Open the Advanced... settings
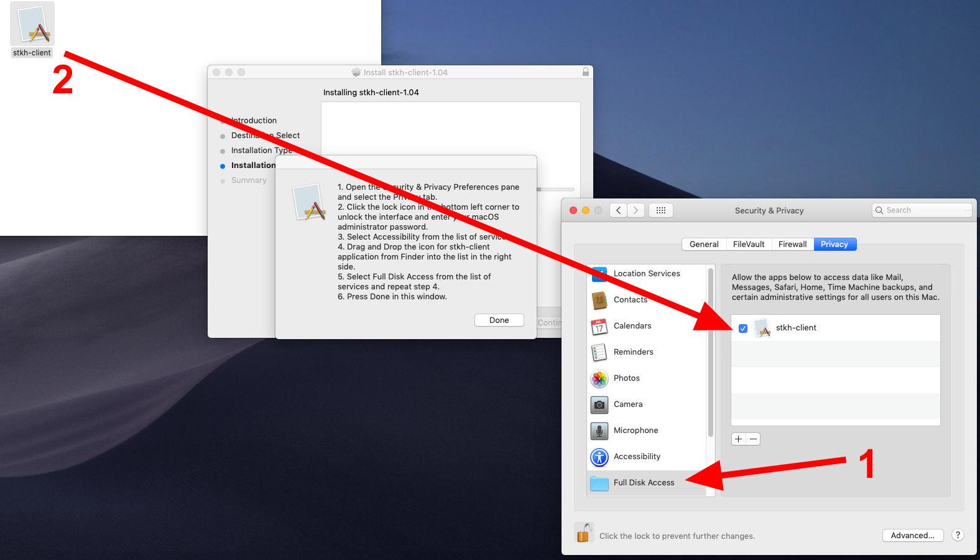Image resolution: width=980 pixels, height=560 pixels. (913, 535)
